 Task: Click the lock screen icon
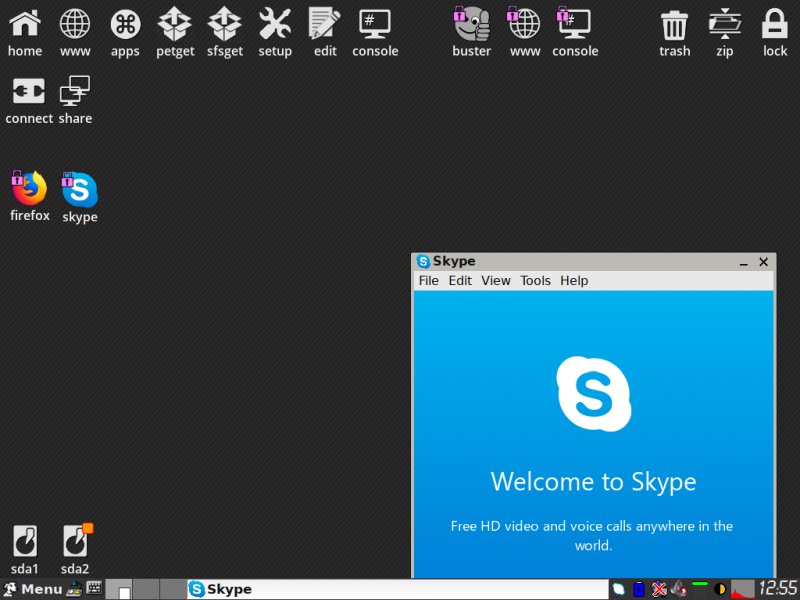774,25
